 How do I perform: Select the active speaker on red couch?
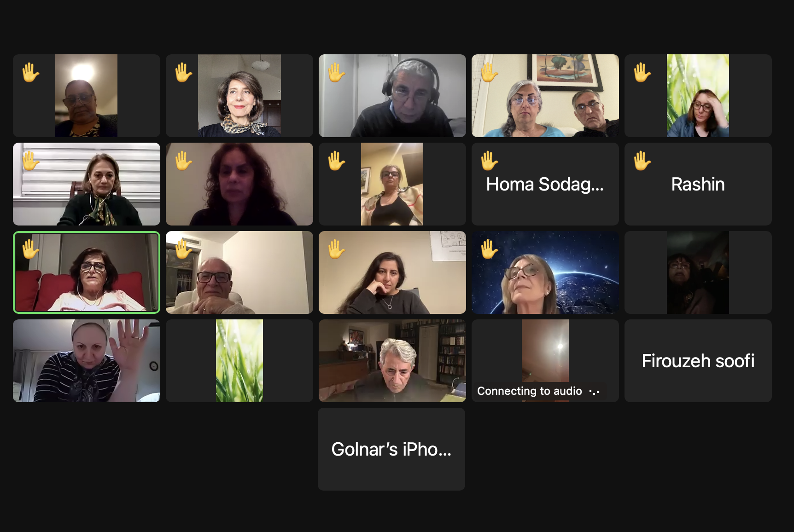click(x=87, y=272)
